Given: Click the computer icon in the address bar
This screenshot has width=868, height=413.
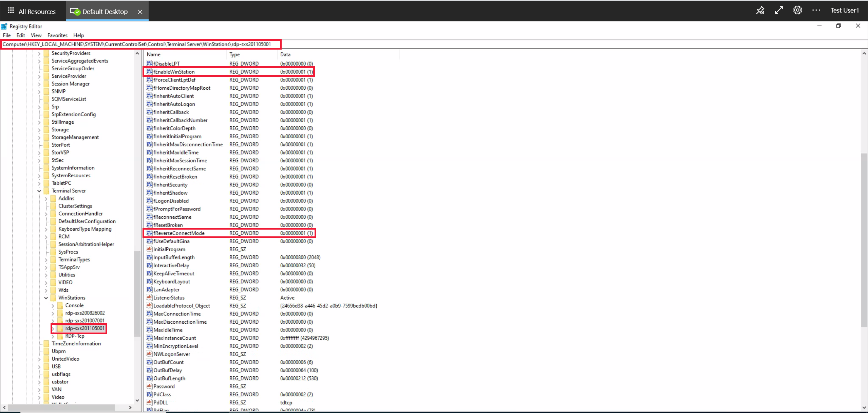Looking at the screenshot, I should [x=4, y=44].
